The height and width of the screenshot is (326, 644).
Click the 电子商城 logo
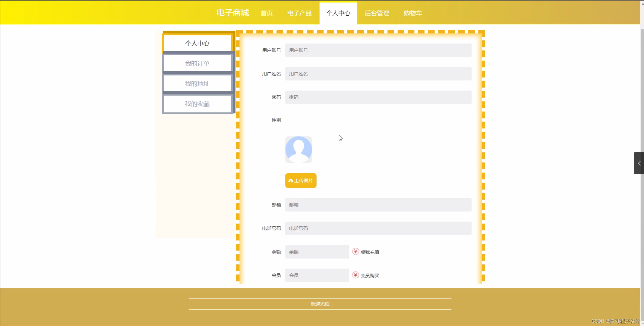point(232,13)
